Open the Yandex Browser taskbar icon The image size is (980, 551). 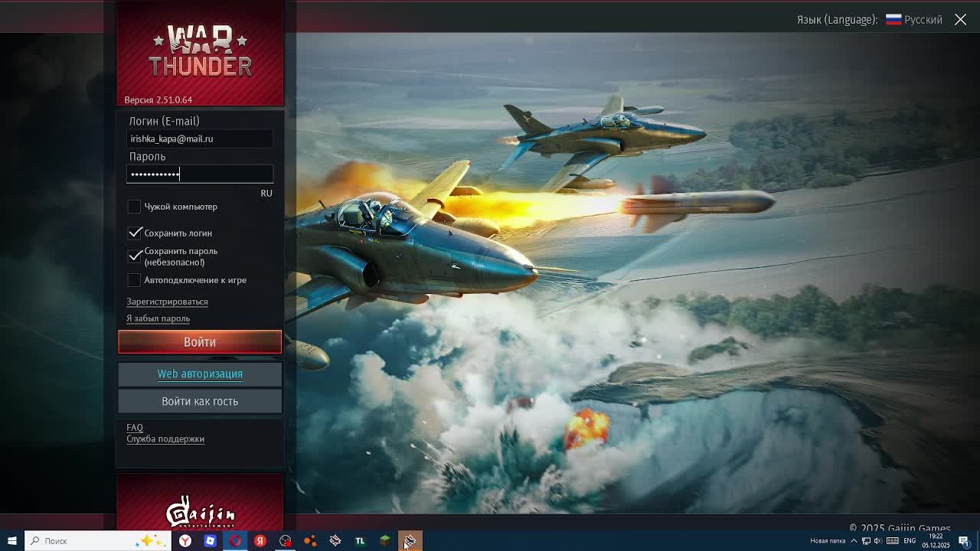(185, 541)
